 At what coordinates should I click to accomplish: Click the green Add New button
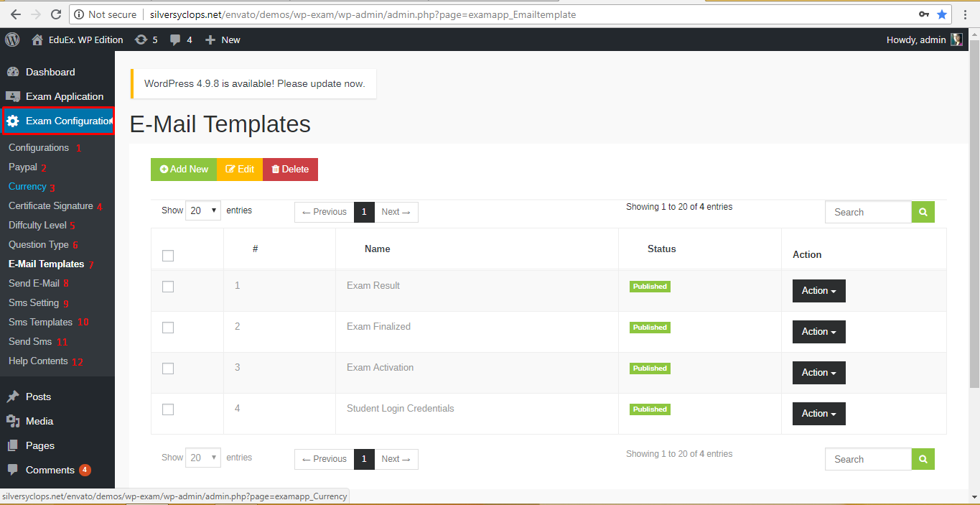184,170
